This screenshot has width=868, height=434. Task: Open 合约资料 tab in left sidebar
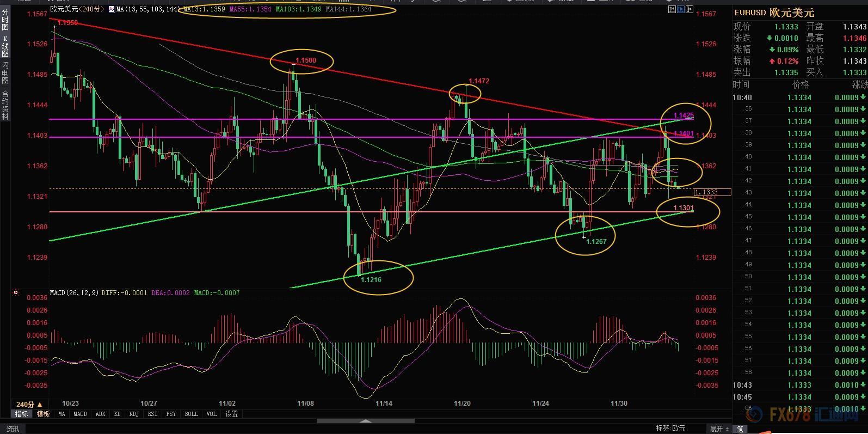tap(5, 105)
